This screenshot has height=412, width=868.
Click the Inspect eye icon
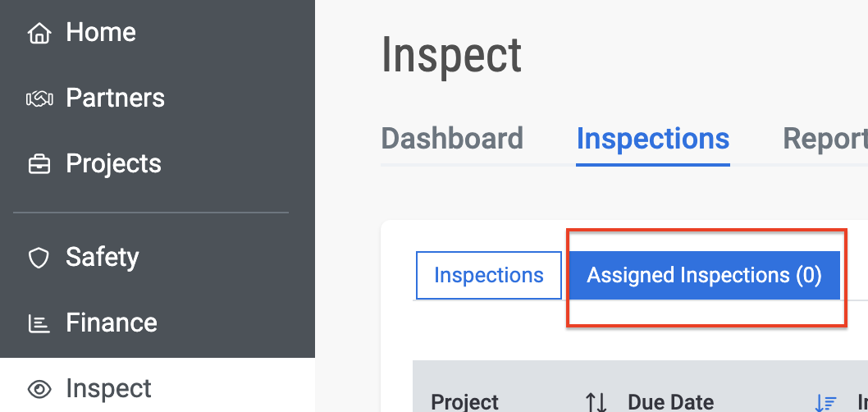point(39,389)
